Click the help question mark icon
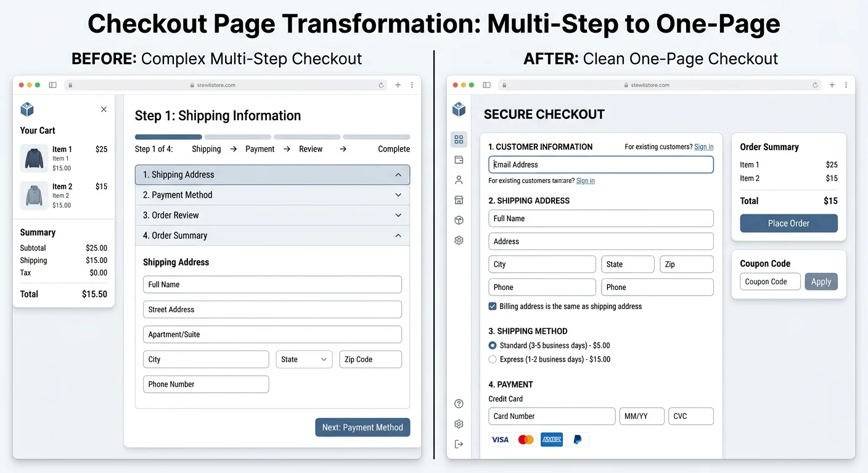The width and height of the screenshot is (868, 473). (x=459, y=404)
